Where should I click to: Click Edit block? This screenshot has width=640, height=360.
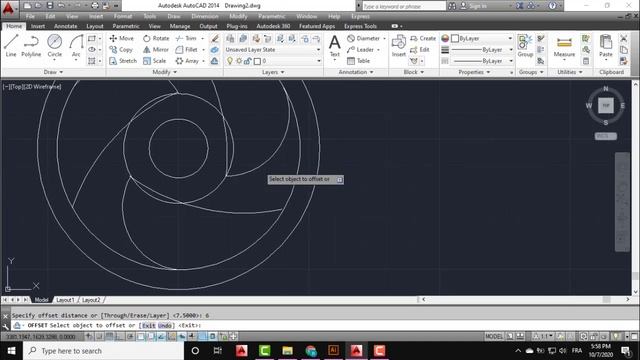[x=420, y=49]
